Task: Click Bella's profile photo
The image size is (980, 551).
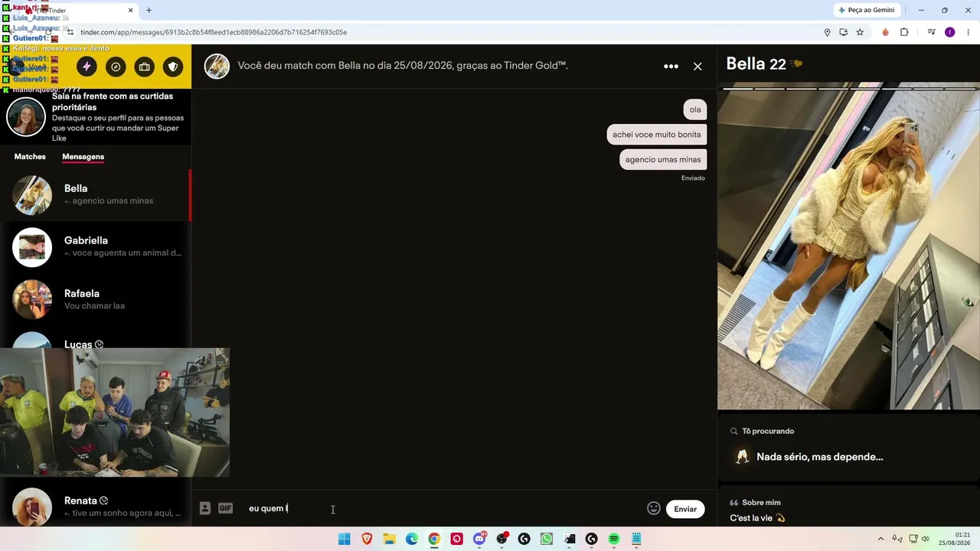Action: (x=848, y=246)
